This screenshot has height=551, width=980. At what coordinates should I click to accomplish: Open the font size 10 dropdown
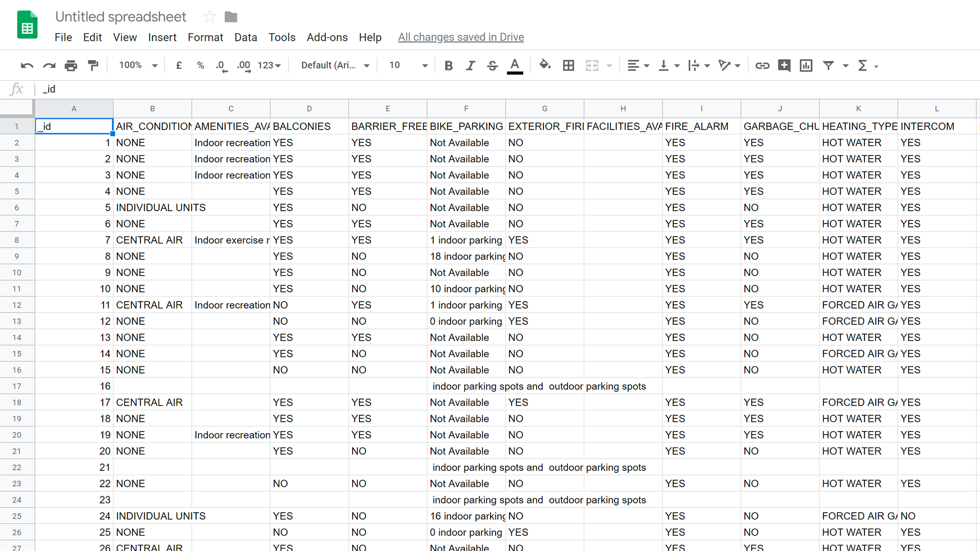pyautogui.click(x=408, y=65)
